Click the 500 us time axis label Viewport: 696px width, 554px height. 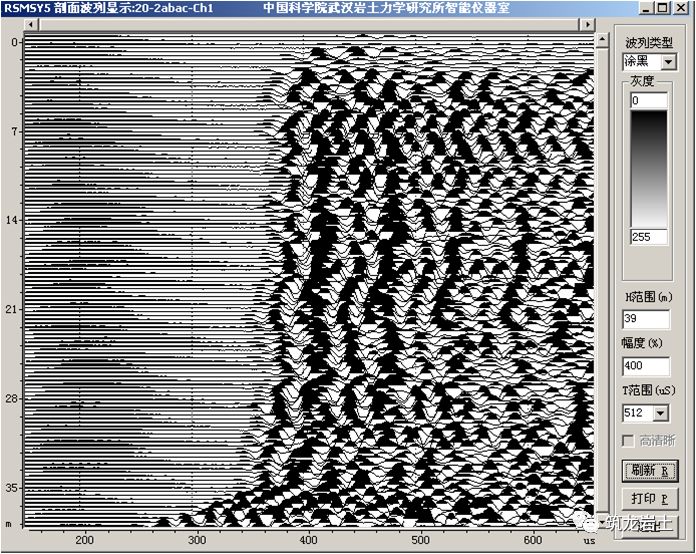pos(420,540)
